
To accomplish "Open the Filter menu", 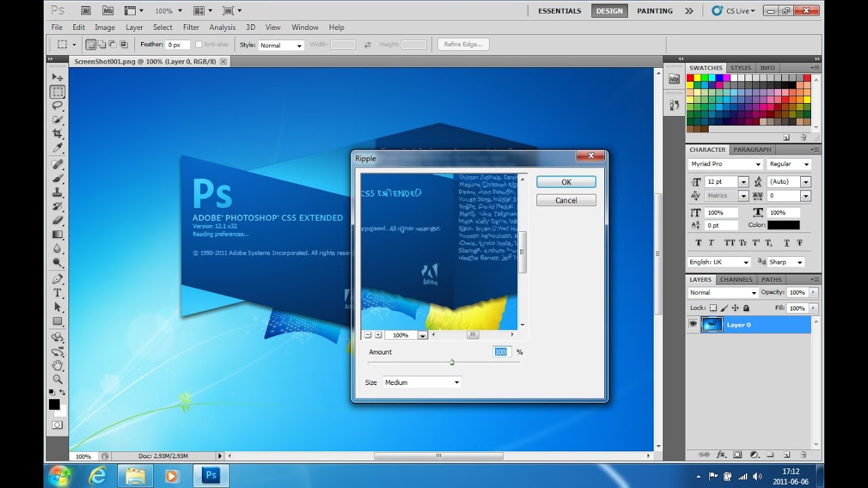I will (x=191, y=27).
